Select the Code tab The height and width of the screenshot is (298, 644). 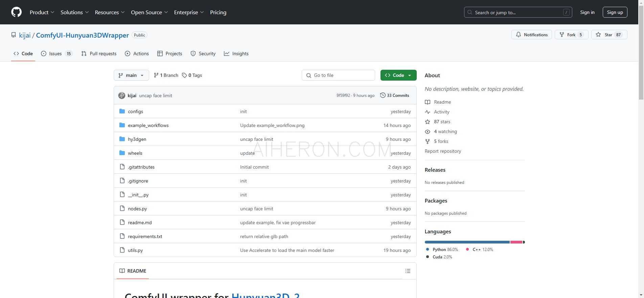[x=23, y=54]
